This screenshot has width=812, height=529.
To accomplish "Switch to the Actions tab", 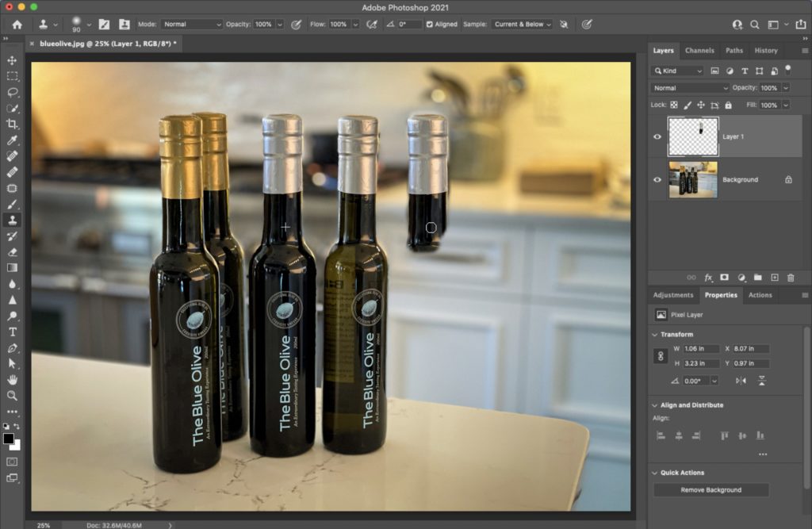I will [760, 295].
